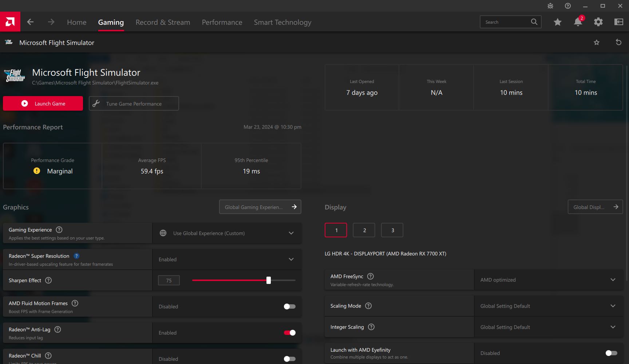
Task: Click the AMD logo icon
Action: (10, 22)
